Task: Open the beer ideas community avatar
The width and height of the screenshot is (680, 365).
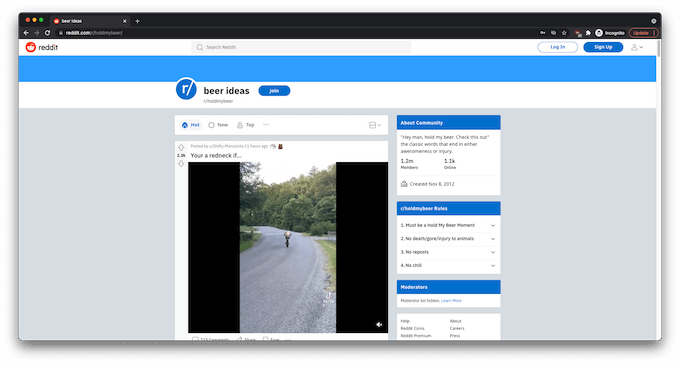Action: tap(186, 88)
